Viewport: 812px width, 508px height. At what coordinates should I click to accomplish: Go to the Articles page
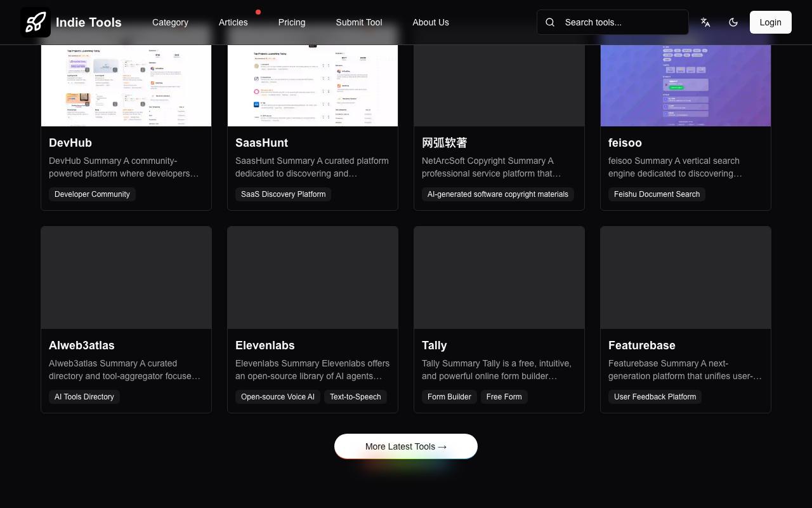233,22
